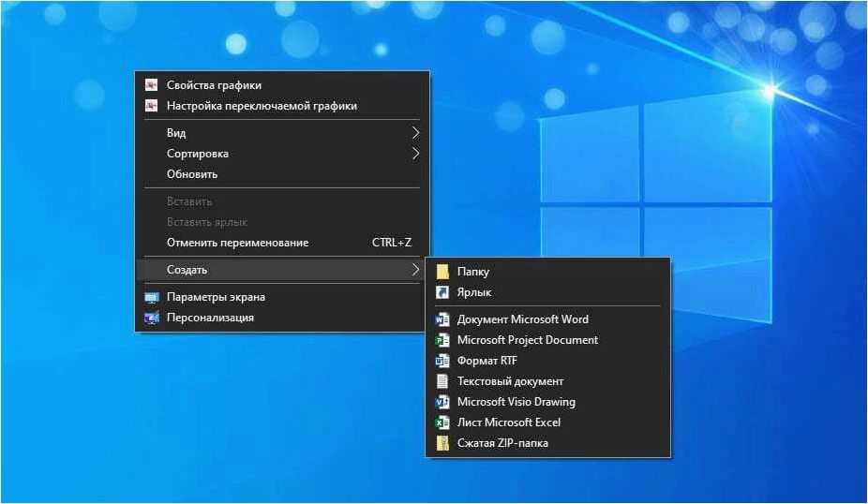Create a Microsoft Project Document
The width and height of the screenshot is (868, 504).
click(548, 340)
